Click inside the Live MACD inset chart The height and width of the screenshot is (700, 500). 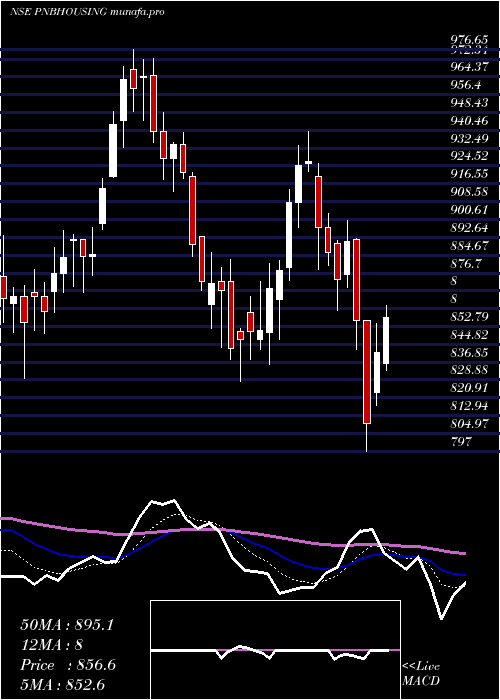[275, 650]
